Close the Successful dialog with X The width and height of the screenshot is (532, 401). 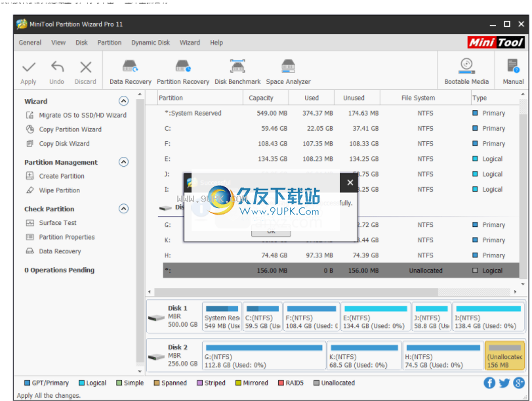(350, 182)
